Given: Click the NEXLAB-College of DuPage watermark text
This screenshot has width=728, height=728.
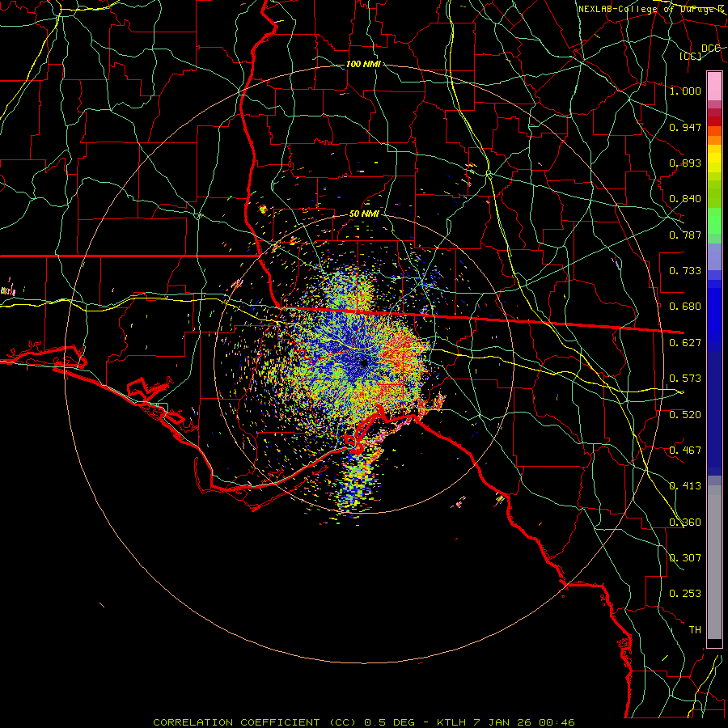Looking at the screenshot, I should (x=651, y=9).
